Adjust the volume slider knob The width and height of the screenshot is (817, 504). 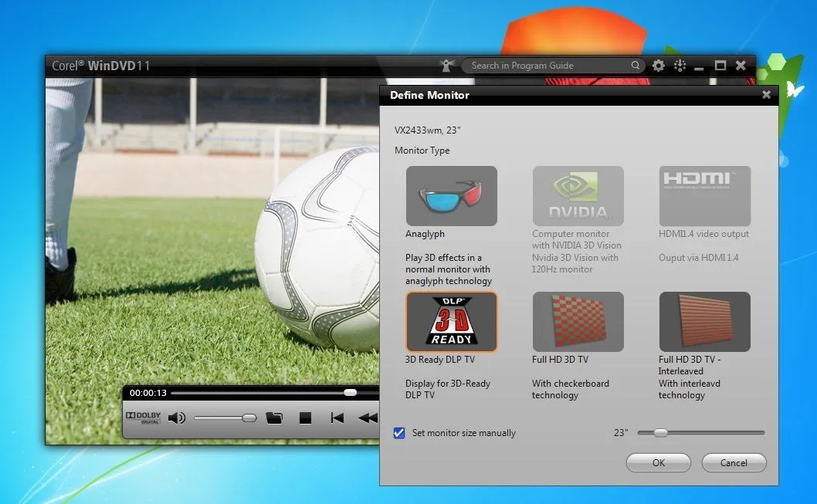pyautogui.click(x=249, y=418)
